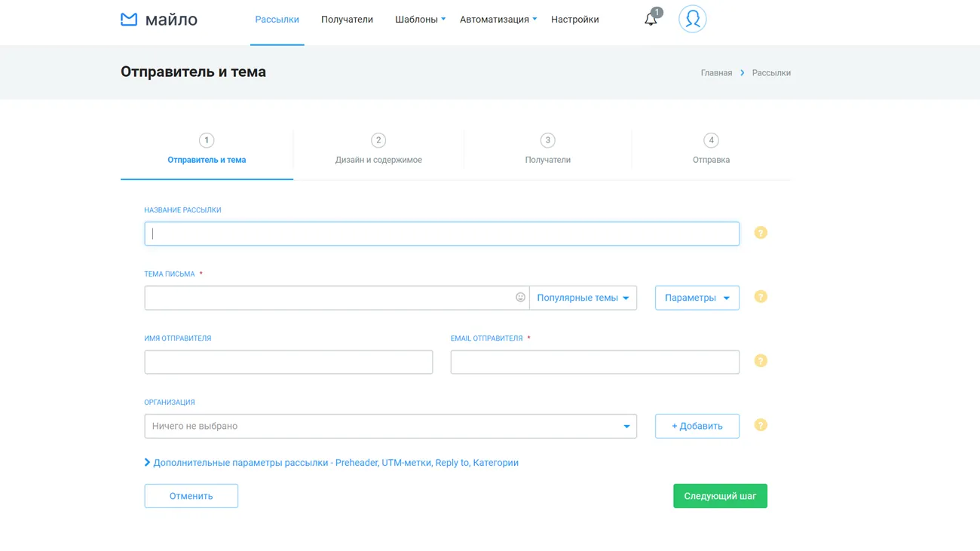Click help icon beside organization row
The width and height of the screenshot is (980, 551).
coord(761,425)
